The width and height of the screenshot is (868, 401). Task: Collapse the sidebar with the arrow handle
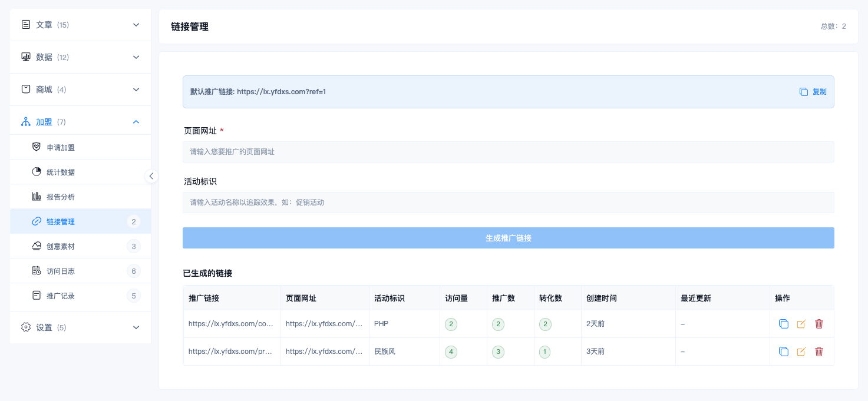[151, 176]
